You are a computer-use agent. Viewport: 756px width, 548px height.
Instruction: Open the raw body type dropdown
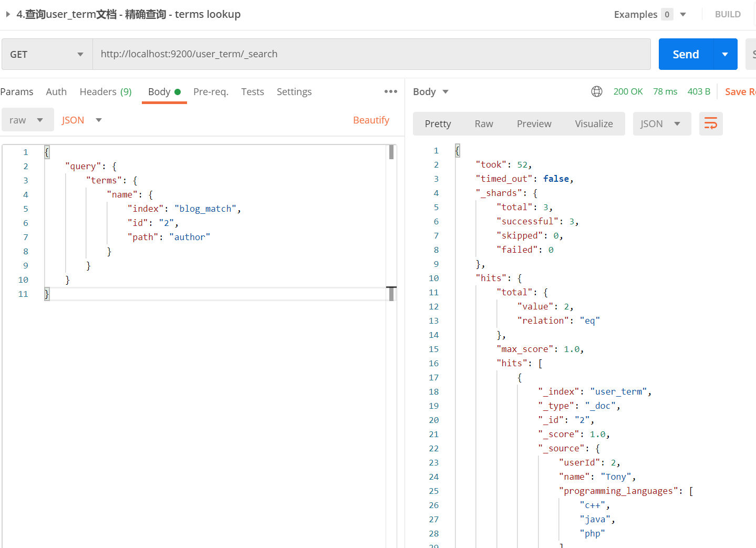27,120
